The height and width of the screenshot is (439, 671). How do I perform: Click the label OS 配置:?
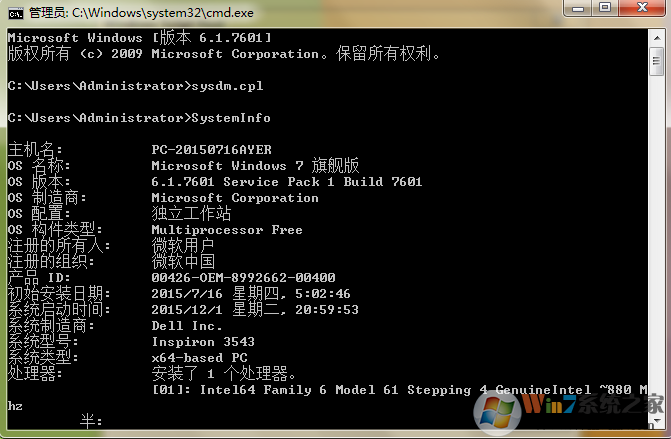click(39, 213)
